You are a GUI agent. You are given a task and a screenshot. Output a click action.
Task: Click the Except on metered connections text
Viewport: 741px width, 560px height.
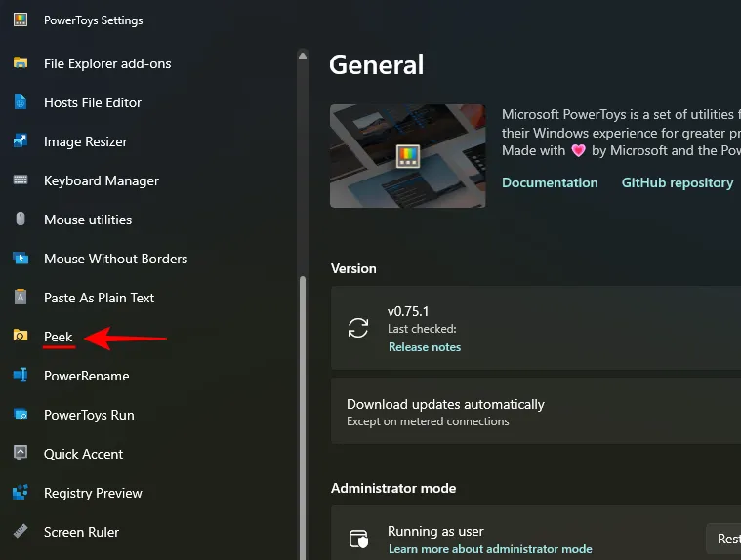click(x=428, y=421)
